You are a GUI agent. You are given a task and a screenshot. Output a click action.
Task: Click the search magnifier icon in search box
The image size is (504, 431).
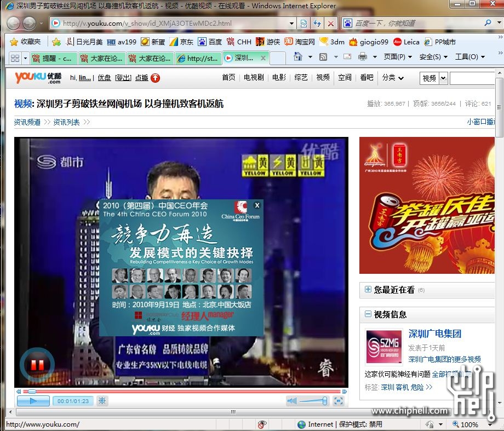(488, 23)
